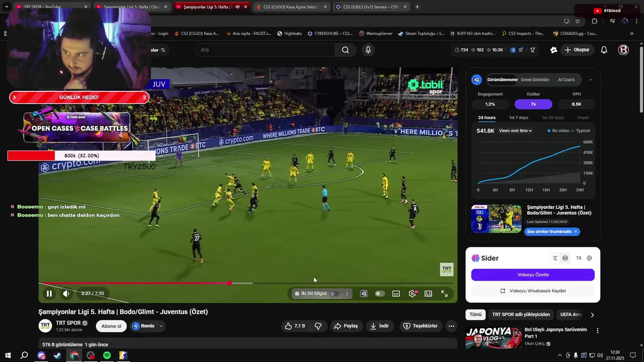This screenshot has width=644, height=362.
Task: Change Sider TR language selector
Action: click(x=579, y=258)
